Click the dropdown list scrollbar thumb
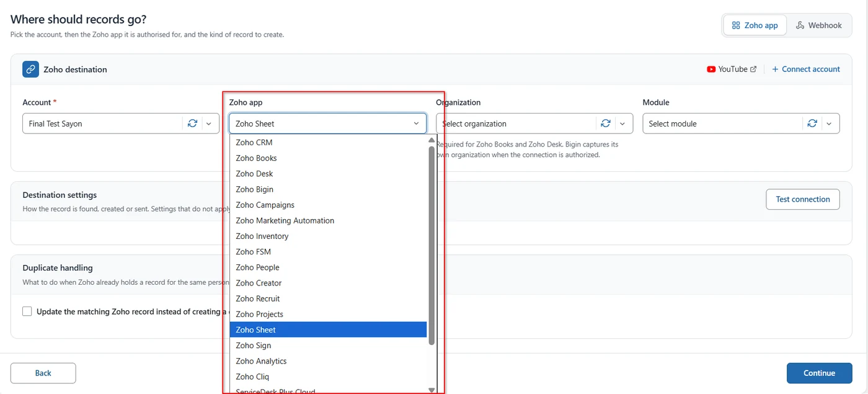This screenshot has height=394, width=868. point(432,245)
